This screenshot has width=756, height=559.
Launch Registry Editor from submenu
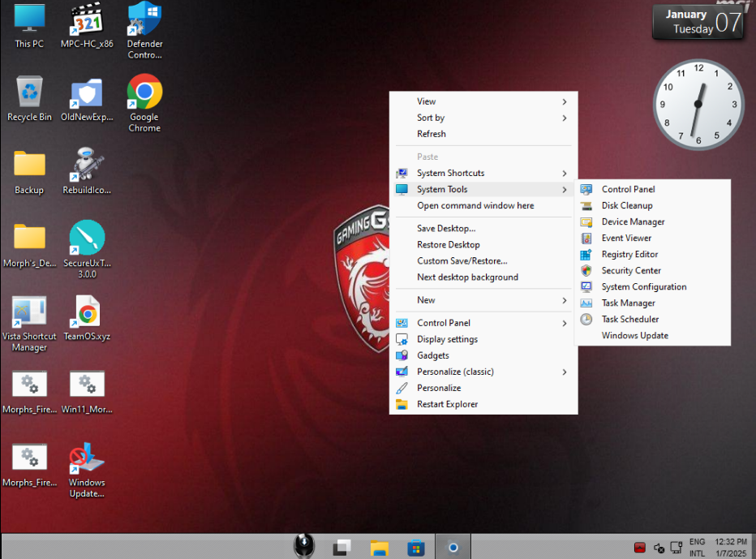(x=652, y=254)
